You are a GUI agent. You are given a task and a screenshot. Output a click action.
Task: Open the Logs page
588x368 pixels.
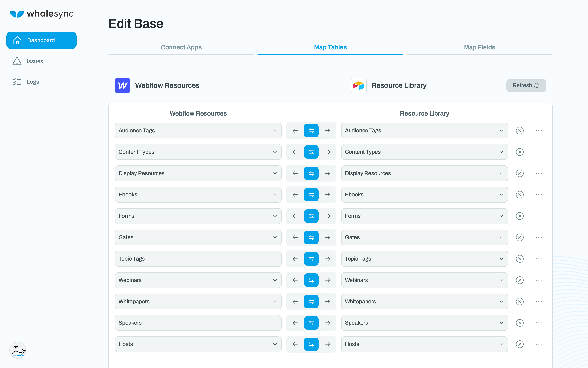coord(26,82)
